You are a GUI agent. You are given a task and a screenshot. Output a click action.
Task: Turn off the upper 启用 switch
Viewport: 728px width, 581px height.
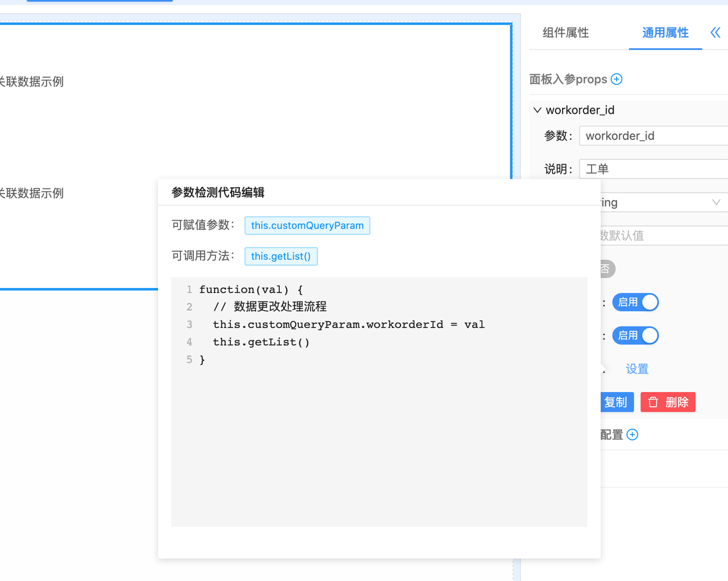pos(635,302)
